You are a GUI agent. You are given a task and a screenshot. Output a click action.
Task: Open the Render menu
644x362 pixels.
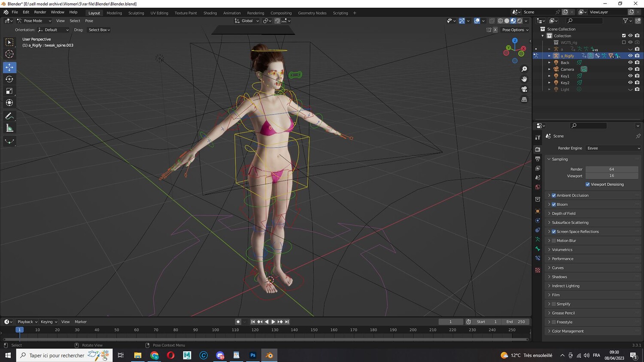pos(40,12)
